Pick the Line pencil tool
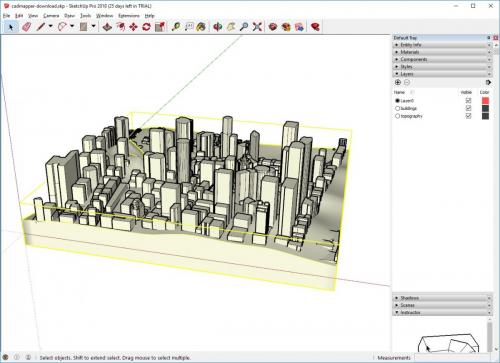The image size is (500, 363). [x=41, y=27]
